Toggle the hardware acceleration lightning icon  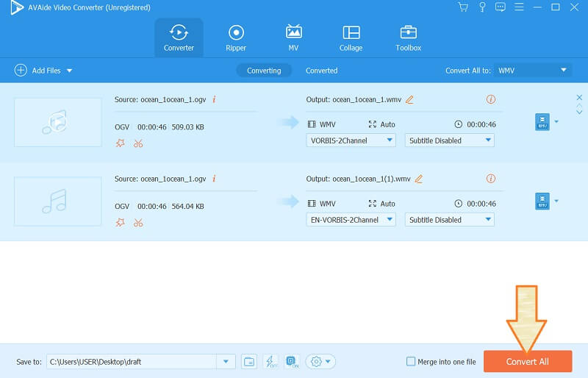[x=270, y=361]
